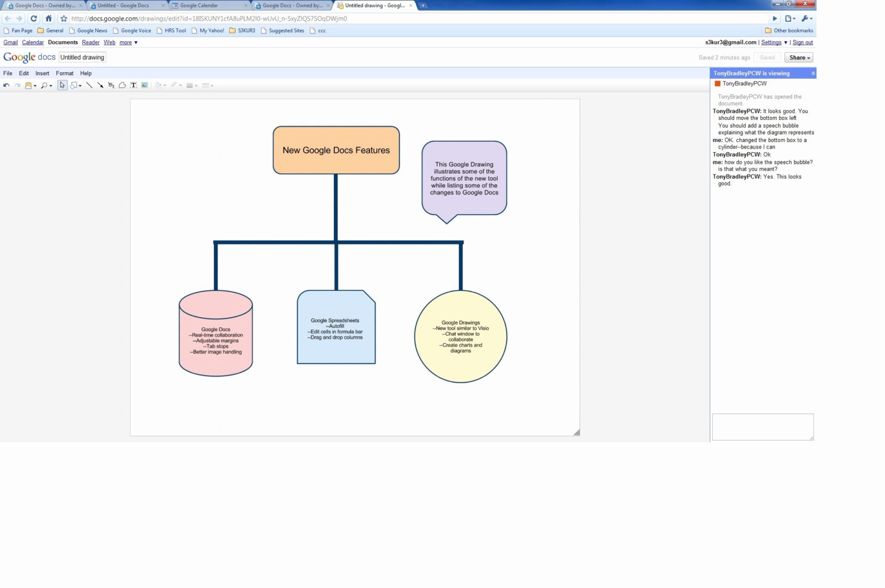Choose the Arrow tool
The height and width of the screenshot is (588, 885).
(x=100, y=85)
